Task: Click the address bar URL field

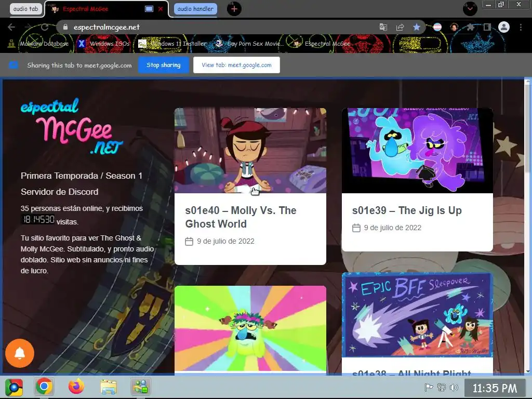Action: click(x=217, y=27)
